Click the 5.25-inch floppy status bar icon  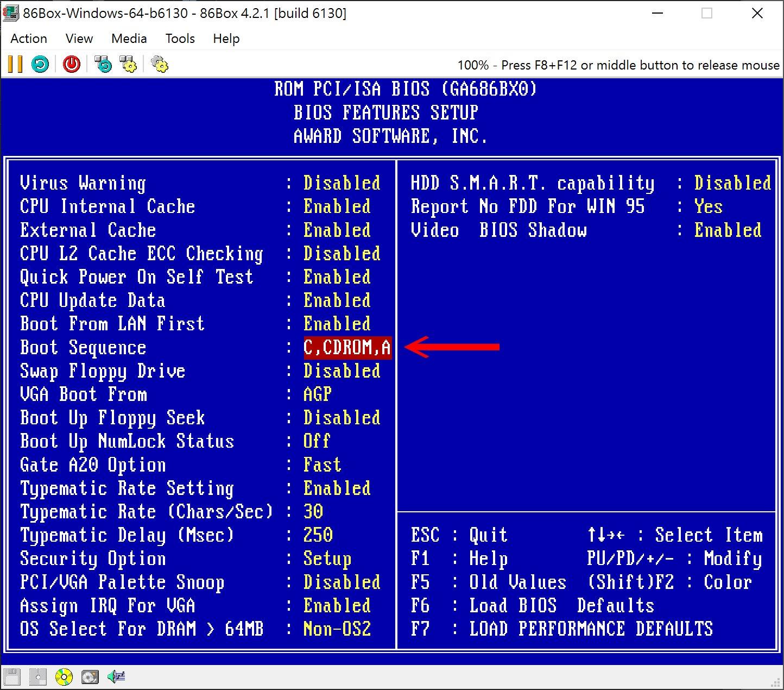38,677
